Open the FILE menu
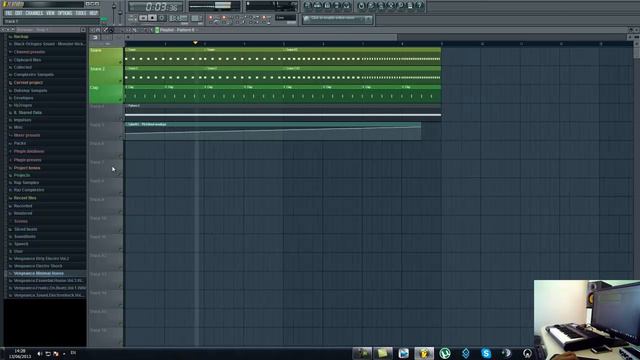This screenshot has height=360, width=640. [8, 13]
